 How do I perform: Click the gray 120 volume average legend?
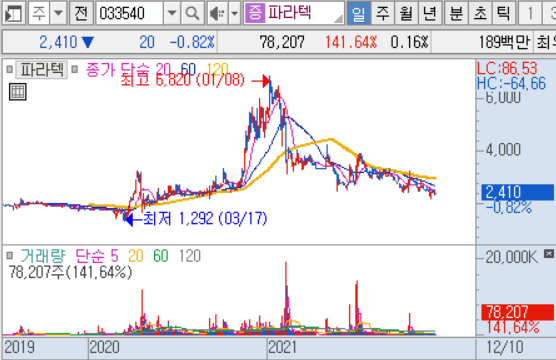190,255
